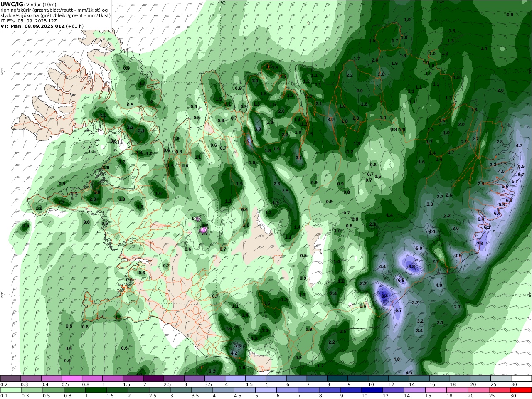532x399 pixels.
Task: Click the 3.9 precipitation value
Action: (258, 129)
